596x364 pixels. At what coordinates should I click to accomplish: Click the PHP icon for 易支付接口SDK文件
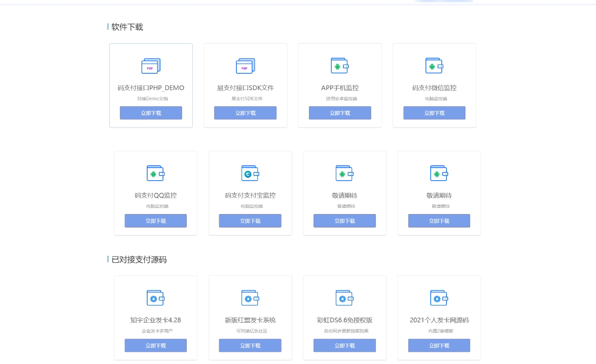tap(245, 66)
